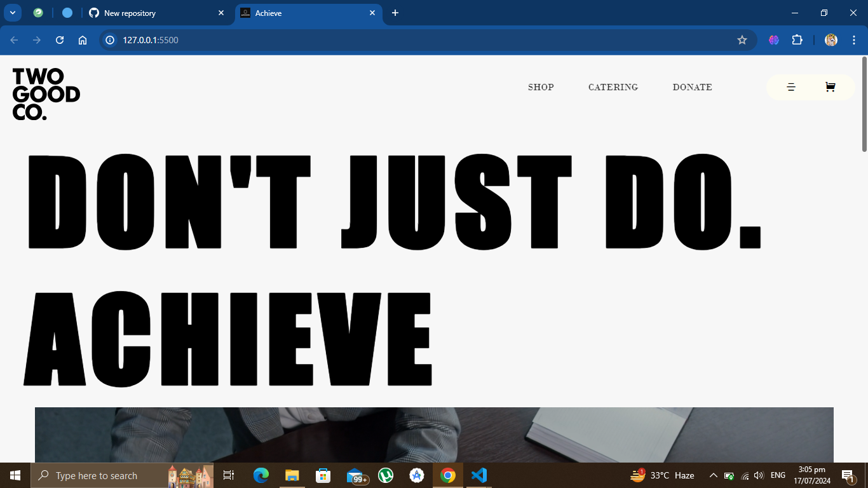This screenshot has height=488, width=868.
Task: Close the Achieve tab
Action: point(372,13)
